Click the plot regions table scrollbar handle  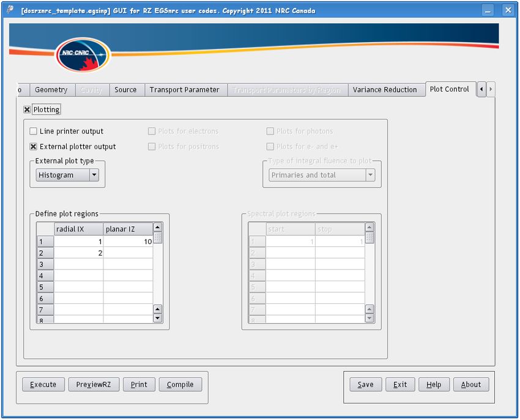click(157, 238)
